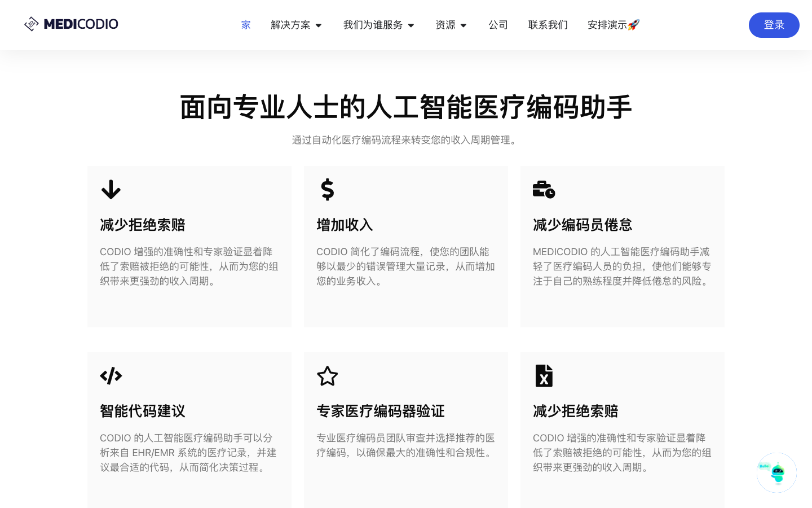Screen dimensions: 812x508
Task: Click the code brackets icon above 智能代码建议
Action: tap(111, 376)
